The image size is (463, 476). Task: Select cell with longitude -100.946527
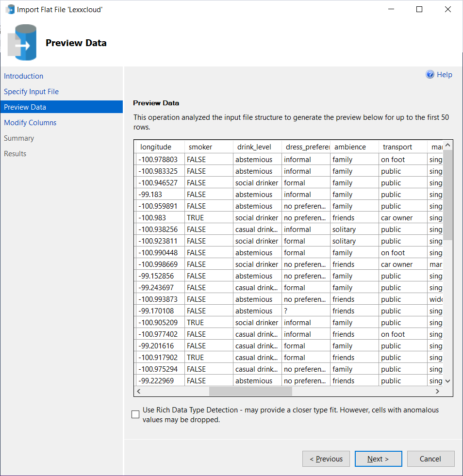coord(160,183)
